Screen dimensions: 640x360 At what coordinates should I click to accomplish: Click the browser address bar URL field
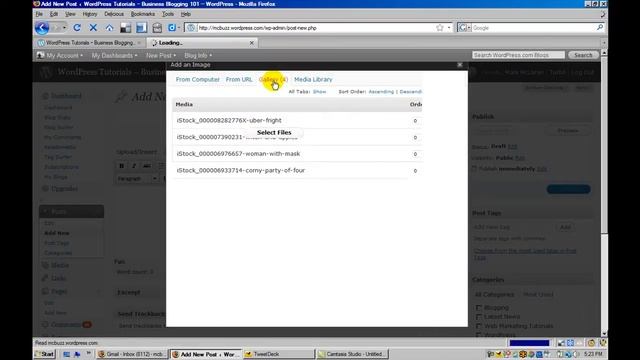(314, 28)
